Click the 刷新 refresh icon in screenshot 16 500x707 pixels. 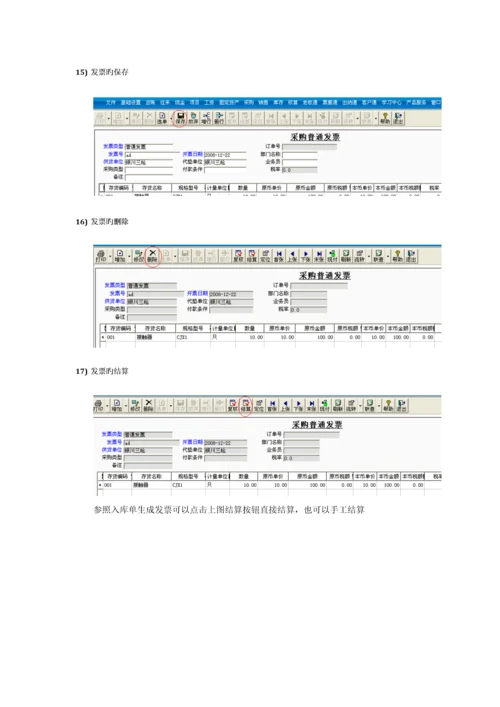(346, 256)
